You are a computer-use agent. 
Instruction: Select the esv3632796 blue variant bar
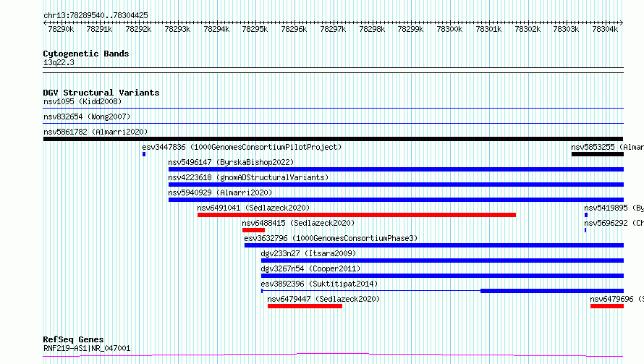point(434,245)
